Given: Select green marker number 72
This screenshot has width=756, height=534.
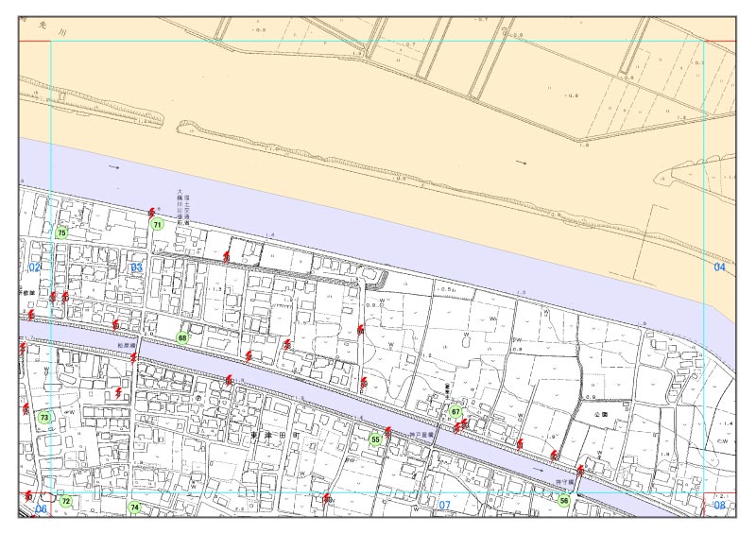Looking at the screenshot, I should (x=66, y=501).
